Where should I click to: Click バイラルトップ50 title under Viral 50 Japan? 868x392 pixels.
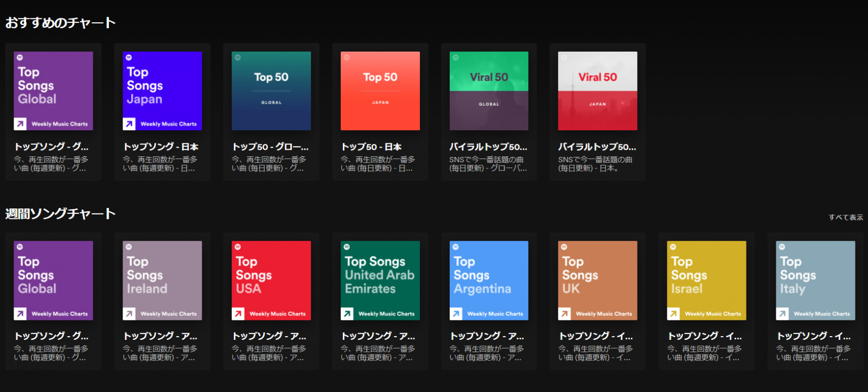click(x=597, y=147)
